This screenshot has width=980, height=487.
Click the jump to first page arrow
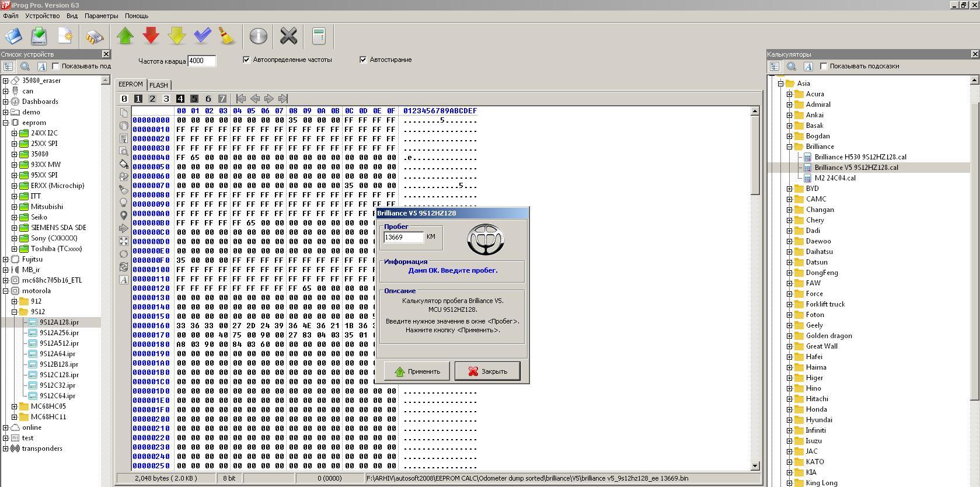240,99
